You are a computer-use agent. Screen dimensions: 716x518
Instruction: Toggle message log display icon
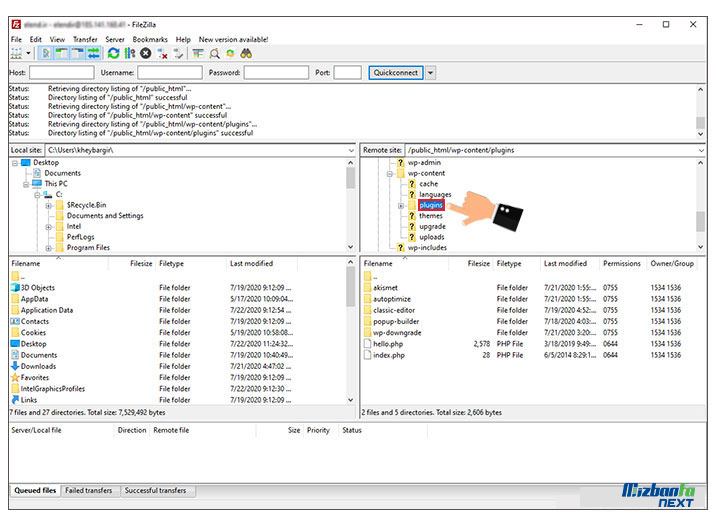[x=46, y=54]
